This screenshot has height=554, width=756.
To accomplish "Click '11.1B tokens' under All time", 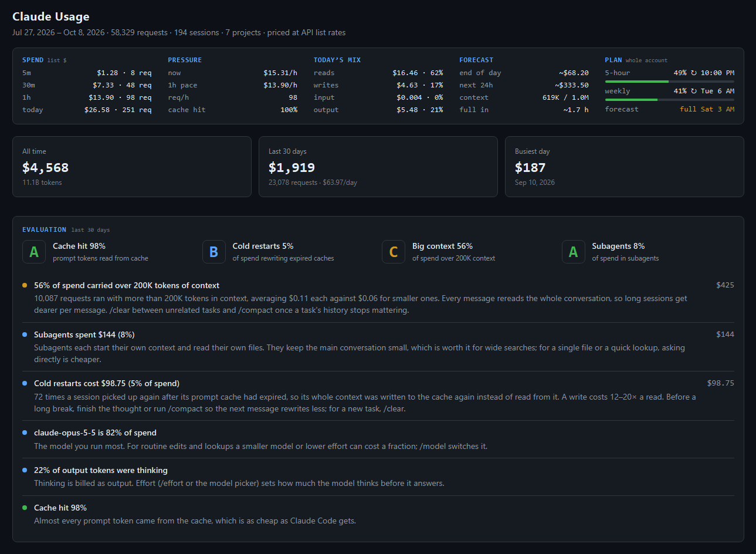I will click(42, 183).
